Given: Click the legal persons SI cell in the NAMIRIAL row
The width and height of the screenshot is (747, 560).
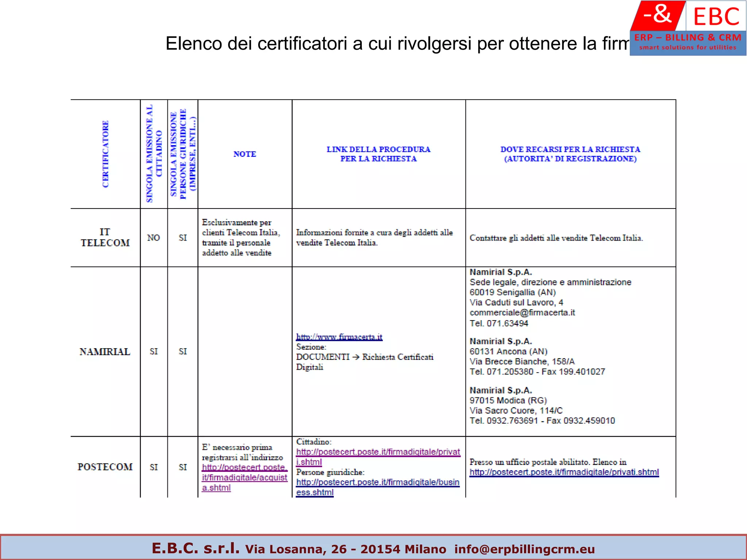Looking at the screenshot, I should coord(183,351).
